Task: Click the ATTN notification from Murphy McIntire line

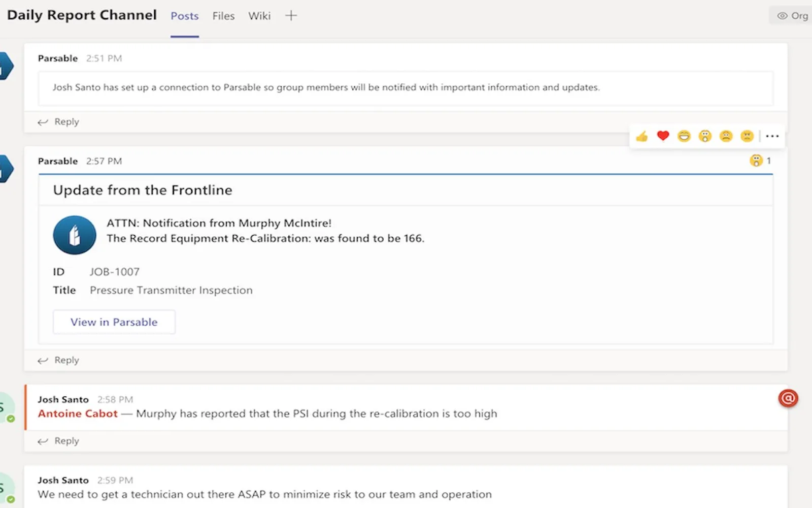Action: (219, 223)
